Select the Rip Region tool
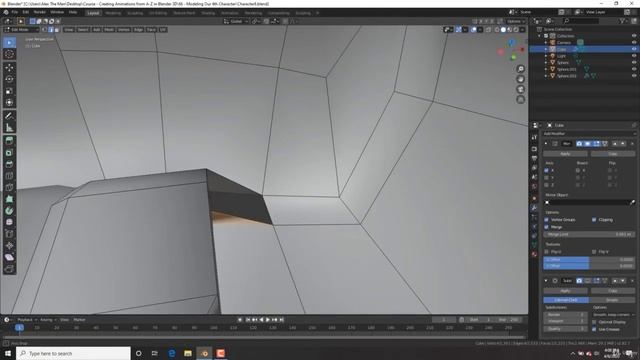This screenshot has height=360, width=640. point(9,269)
